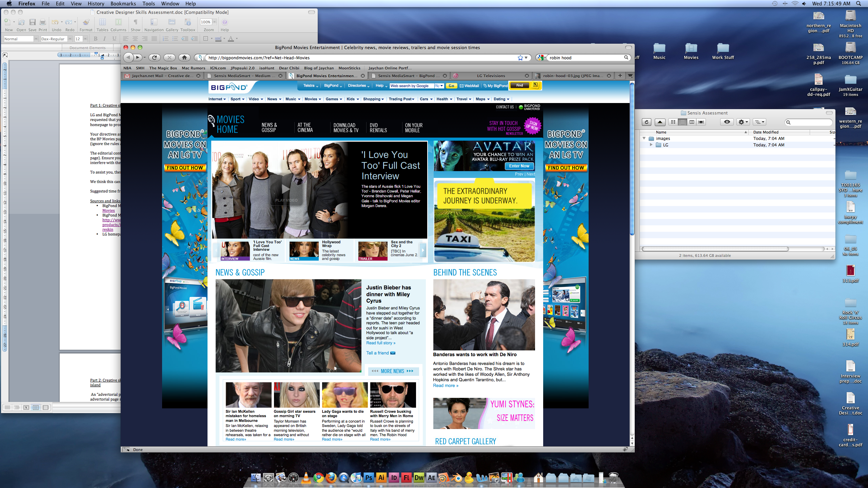Toggle bold formatting in Word

coord(96,39)
